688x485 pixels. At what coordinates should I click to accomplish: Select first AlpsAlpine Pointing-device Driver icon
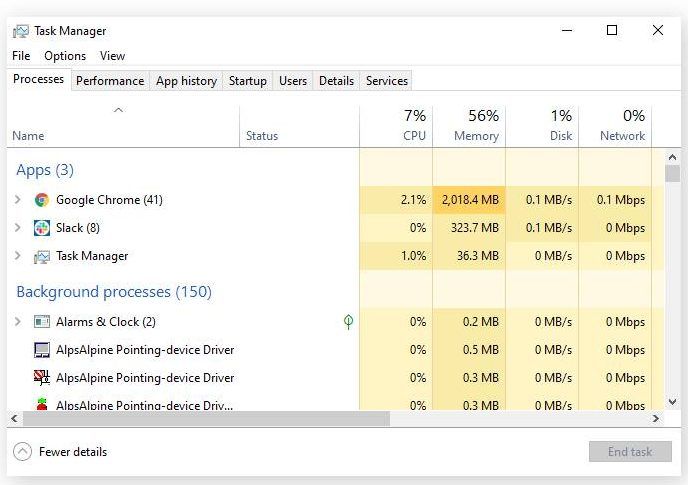pyautogui.click(x=42, y=350)
